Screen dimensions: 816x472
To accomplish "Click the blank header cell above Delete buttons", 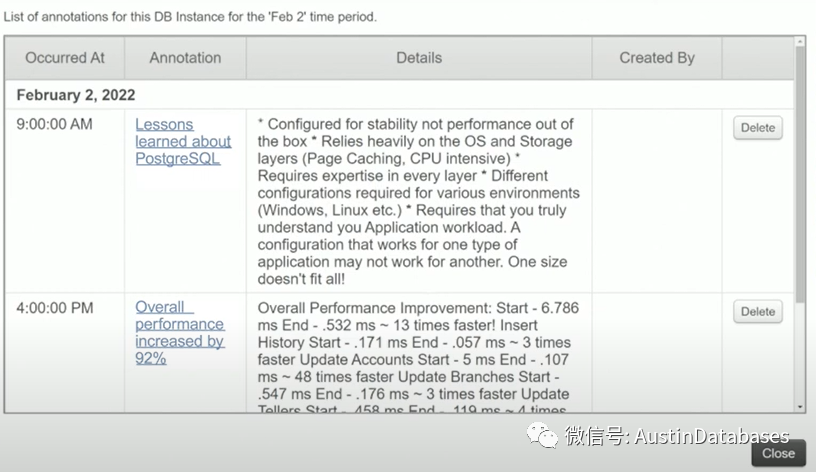I will 758,58.
